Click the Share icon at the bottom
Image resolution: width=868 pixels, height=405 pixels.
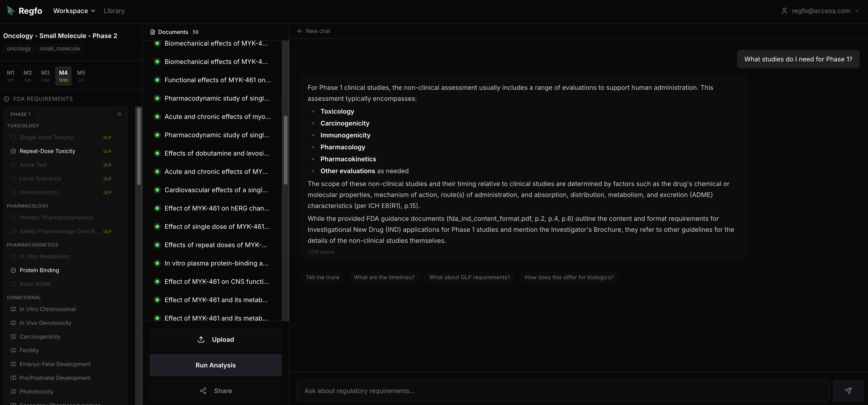pos(203,391)
